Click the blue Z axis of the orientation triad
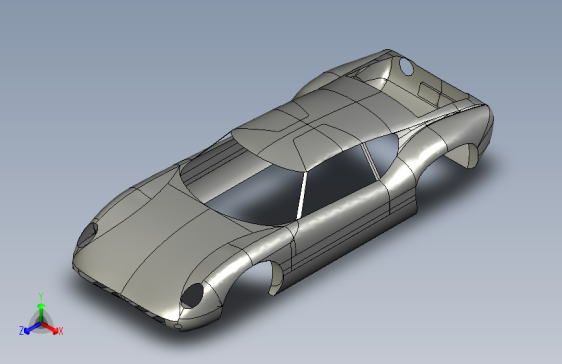The width and height of the screenshot is (562, 364). pyautogui.click(x=32, y=328)
